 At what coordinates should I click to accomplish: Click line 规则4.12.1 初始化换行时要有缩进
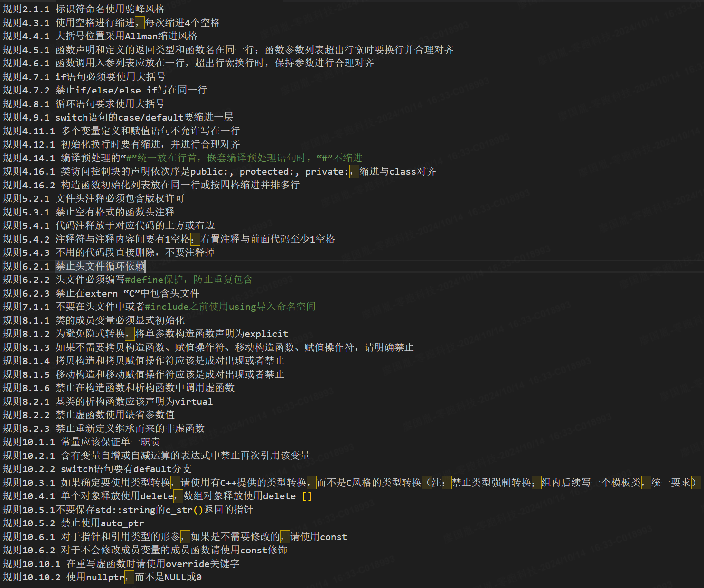(121, 144)
